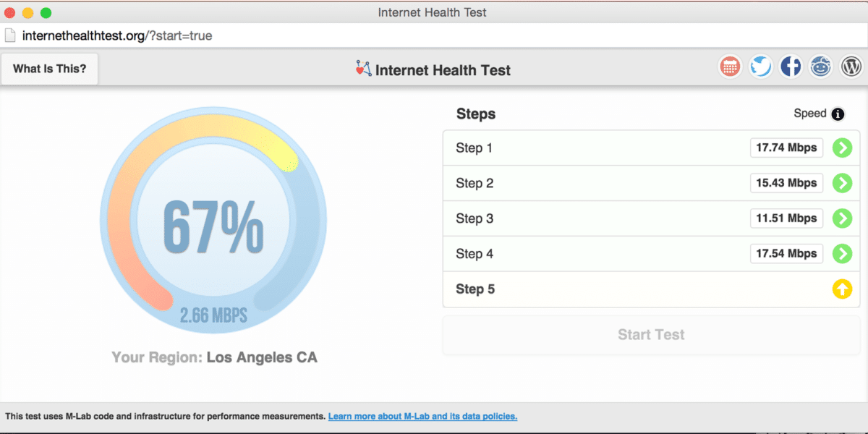The image size is (868, 434).
Task: Post the test to Reddit
Action: click(x=820, y=66)
